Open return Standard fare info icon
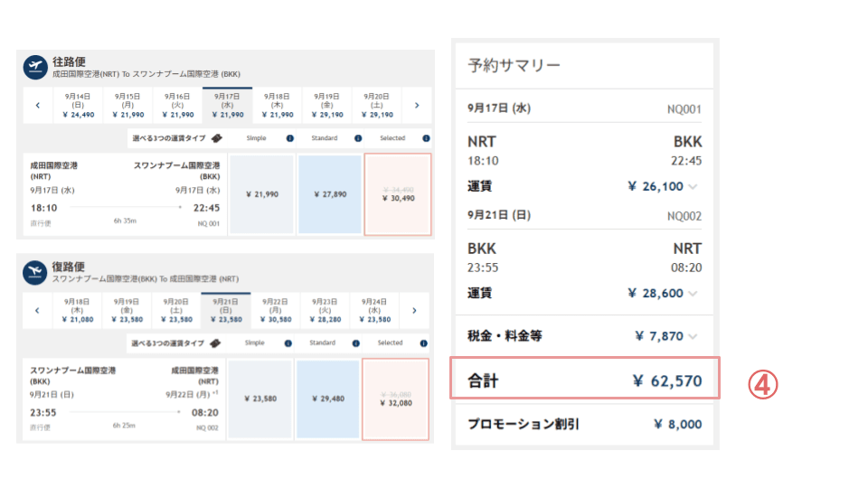Viewport: 868px width, 488px height. (x=356, y=343)
